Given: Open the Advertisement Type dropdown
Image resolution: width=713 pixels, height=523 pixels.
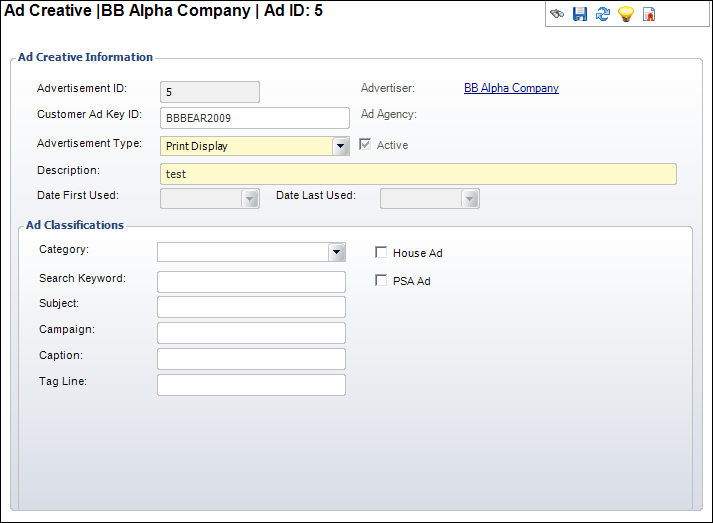Looking at the screenshot, I should coord(341,146).
